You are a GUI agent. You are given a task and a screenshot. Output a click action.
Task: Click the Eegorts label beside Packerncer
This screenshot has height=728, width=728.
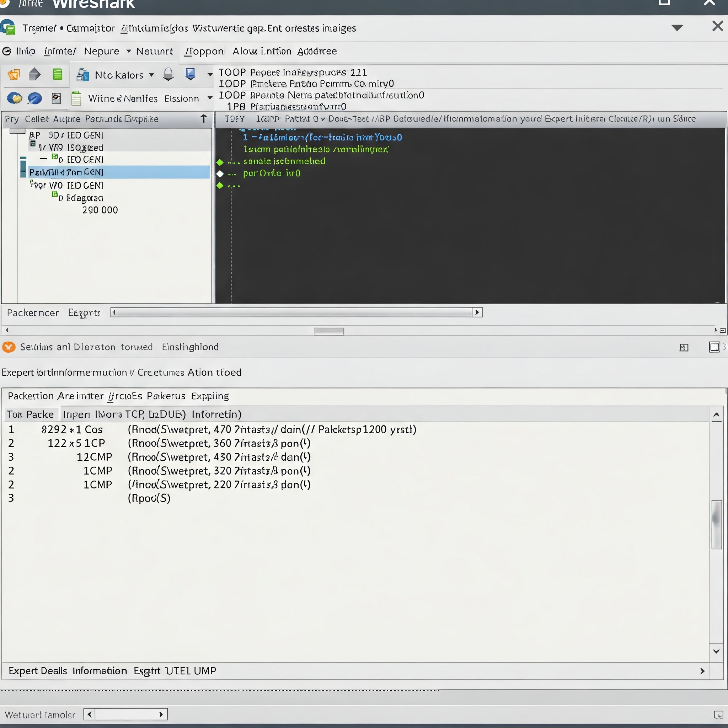point(84,313)
